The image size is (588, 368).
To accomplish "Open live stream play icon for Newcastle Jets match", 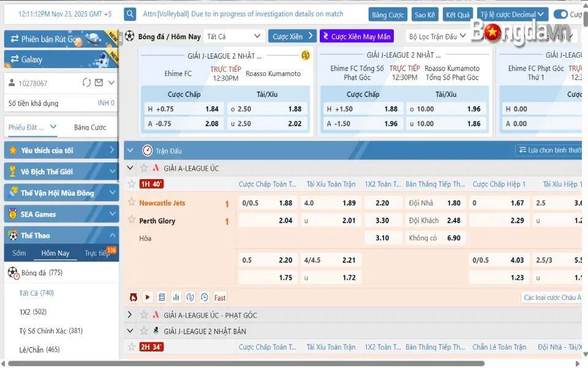I will click(148, 297).
